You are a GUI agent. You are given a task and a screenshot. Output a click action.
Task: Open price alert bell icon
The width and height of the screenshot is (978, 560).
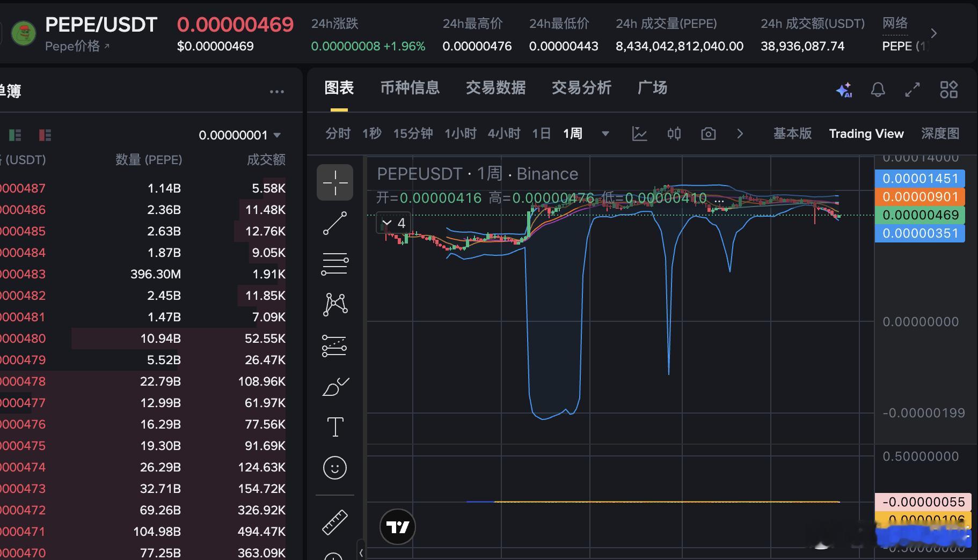tap(878, 90)
